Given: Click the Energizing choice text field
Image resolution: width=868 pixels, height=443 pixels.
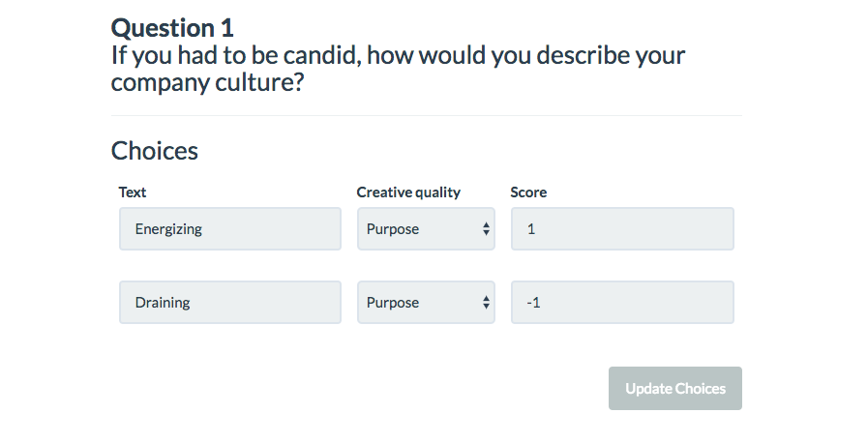Looking at the screenshot, I should coord(229,229).
